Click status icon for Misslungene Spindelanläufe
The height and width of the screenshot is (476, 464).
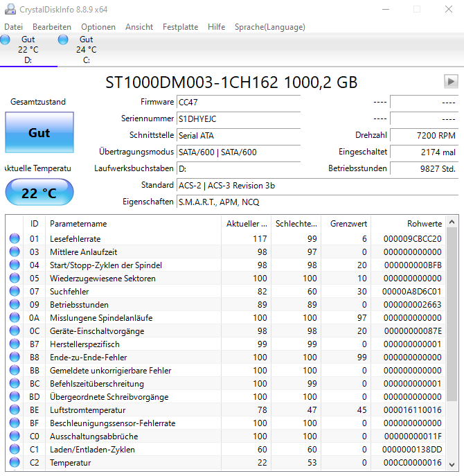click(x=15, y=317)
